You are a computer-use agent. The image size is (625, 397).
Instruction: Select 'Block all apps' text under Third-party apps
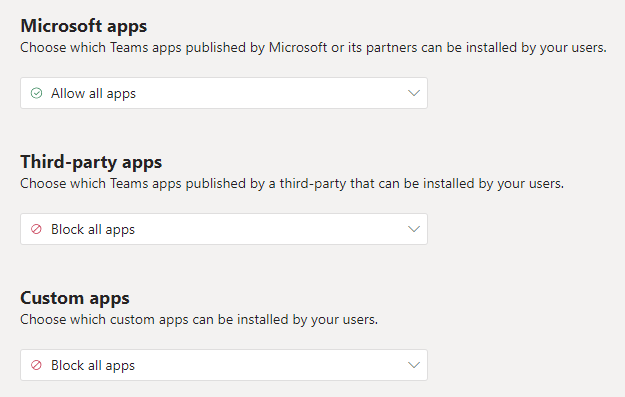(93, 230)
